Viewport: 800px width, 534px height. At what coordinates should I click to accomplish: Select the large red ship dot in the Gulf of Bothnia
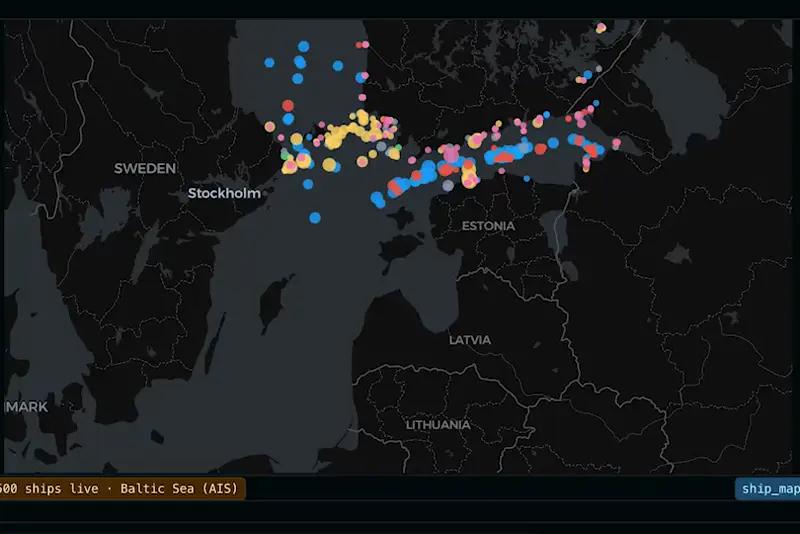click(x=288, y=106)
